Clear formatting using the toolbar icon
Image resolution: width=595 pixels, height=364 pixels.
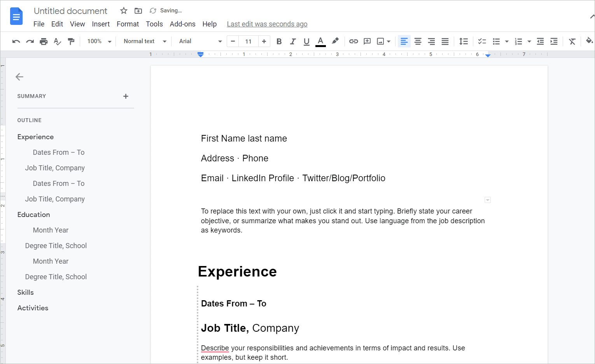coord(572,41)
